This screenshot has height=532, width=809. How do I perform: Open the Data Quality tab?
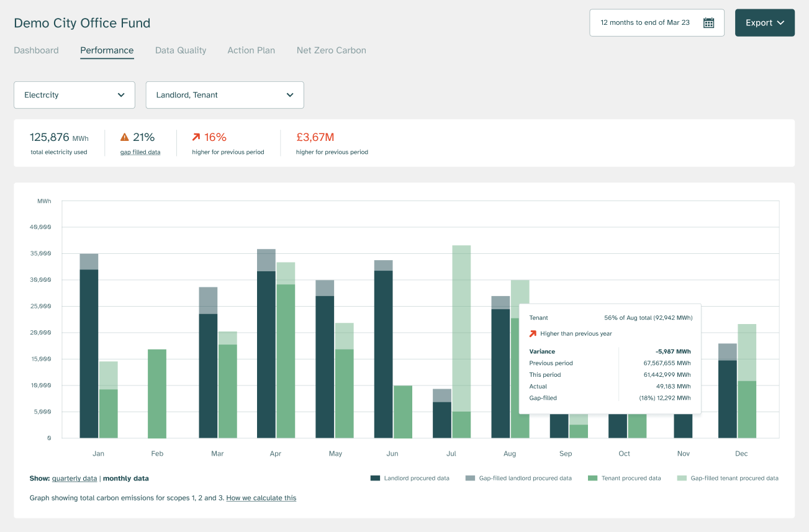tap(181, 50)
